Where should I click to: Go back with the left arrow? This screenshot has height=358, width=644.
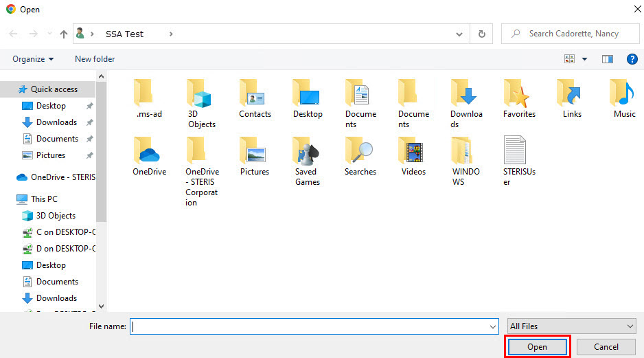tap(13, 34)
